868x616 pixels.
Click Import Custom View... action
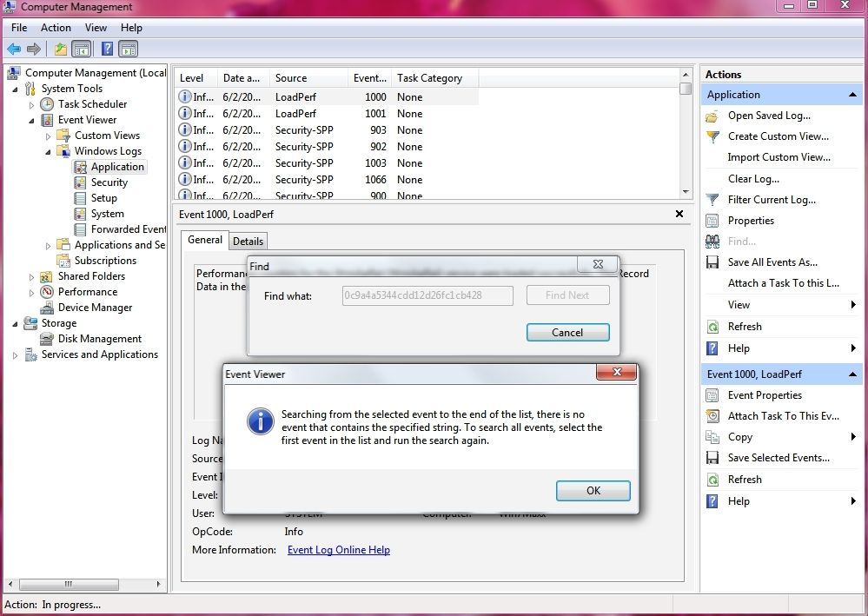[779, 157]
